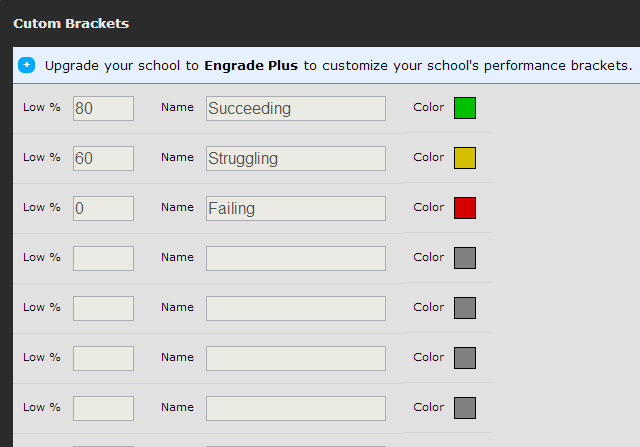Click the Low % field containing 0
Screen dimensions: 640x447
coord(103,209)
